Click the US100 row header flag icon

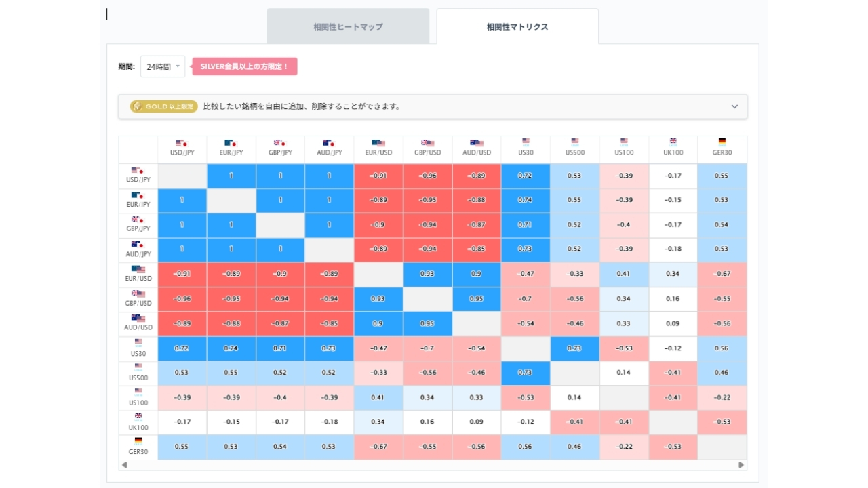tap(138, 392)
